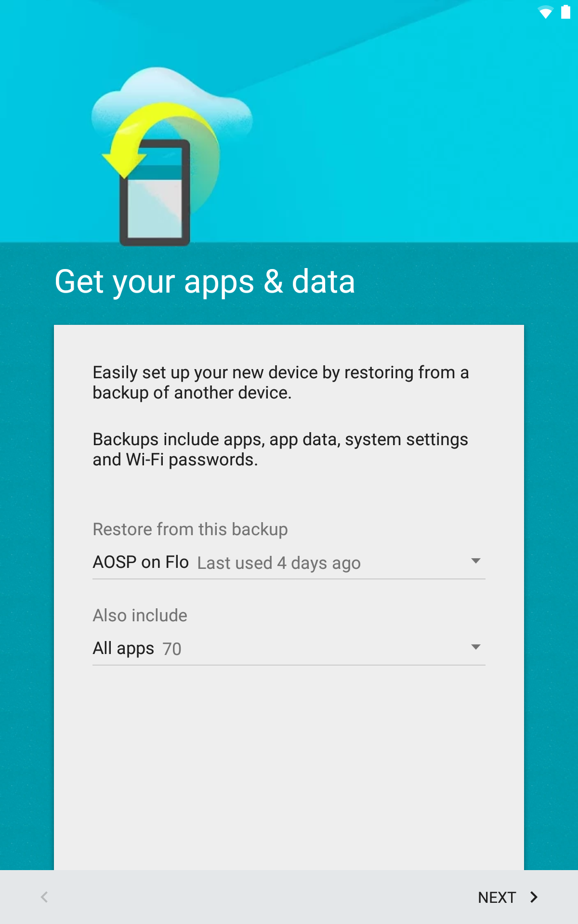Click the 'Last used 4 days ago' text

pos(279,563)
